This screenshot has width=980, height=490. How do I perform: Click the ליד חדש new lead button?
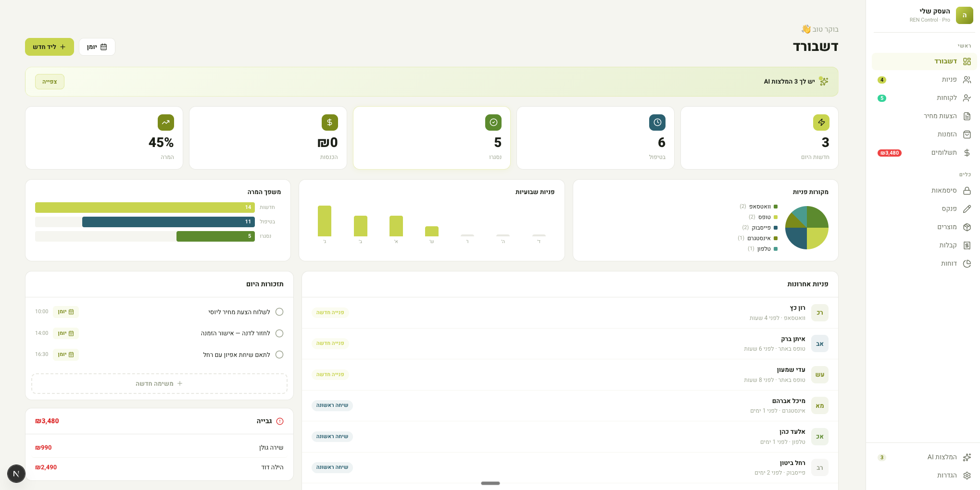click(50, 47)
